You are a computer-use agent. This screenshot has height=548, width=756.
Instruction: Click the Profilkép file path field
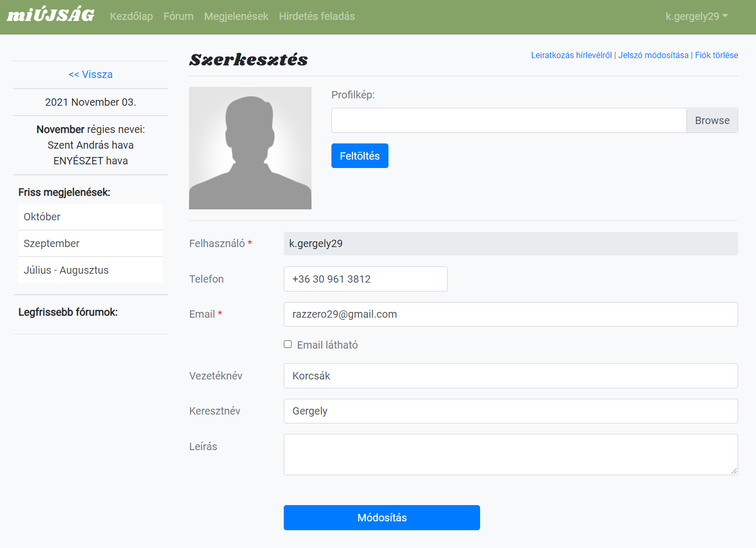pyautogui.click(x=509, y=120)
